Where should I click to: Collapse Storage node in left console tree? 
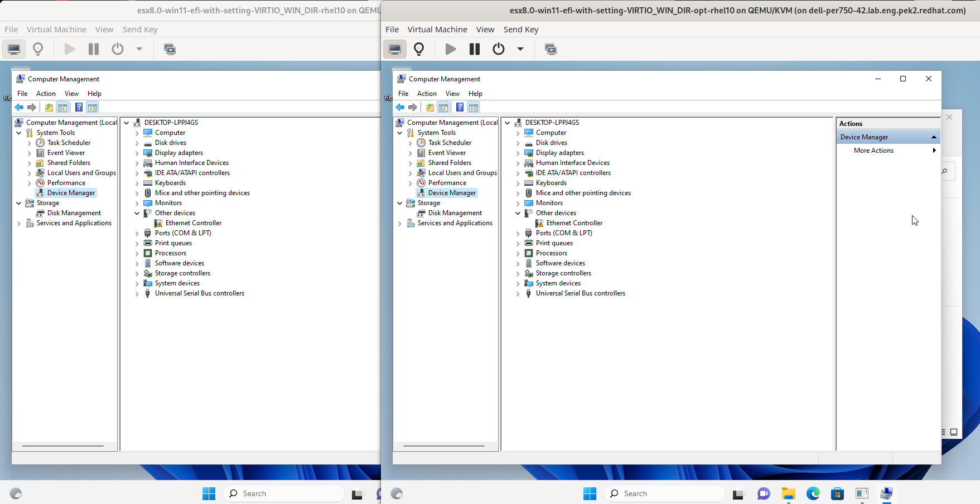[x=18, y=203]
